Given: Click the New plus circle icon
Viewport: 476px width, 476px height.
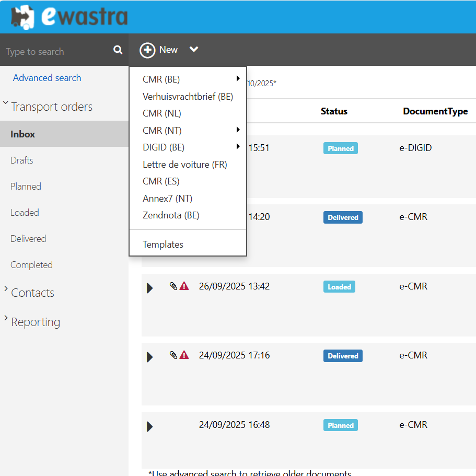Looking at the screenshot, I should 147,50.
